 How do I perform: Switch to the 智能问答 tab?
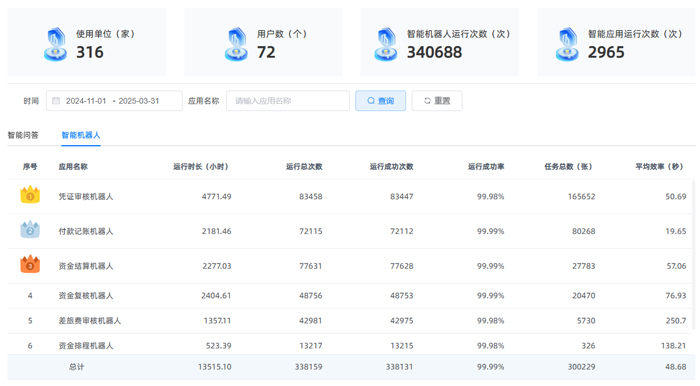pos(23,135)
